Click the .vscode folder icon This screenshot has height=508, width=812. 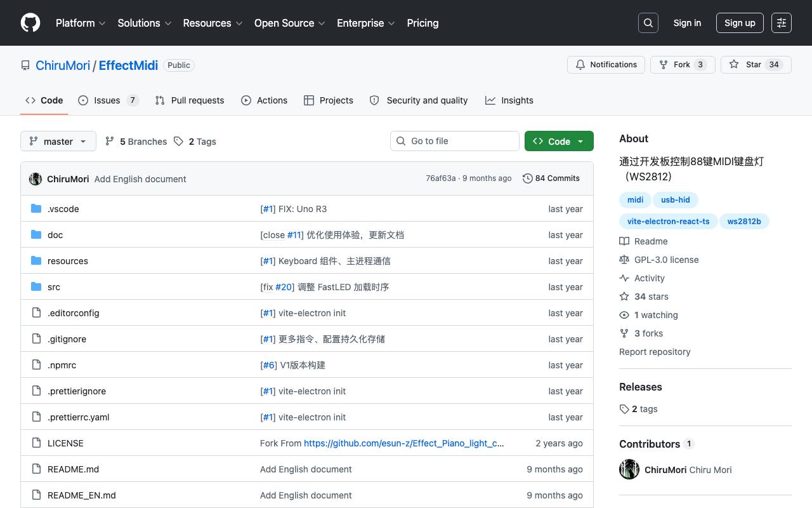pyautogui.click(x=36, y=209)
